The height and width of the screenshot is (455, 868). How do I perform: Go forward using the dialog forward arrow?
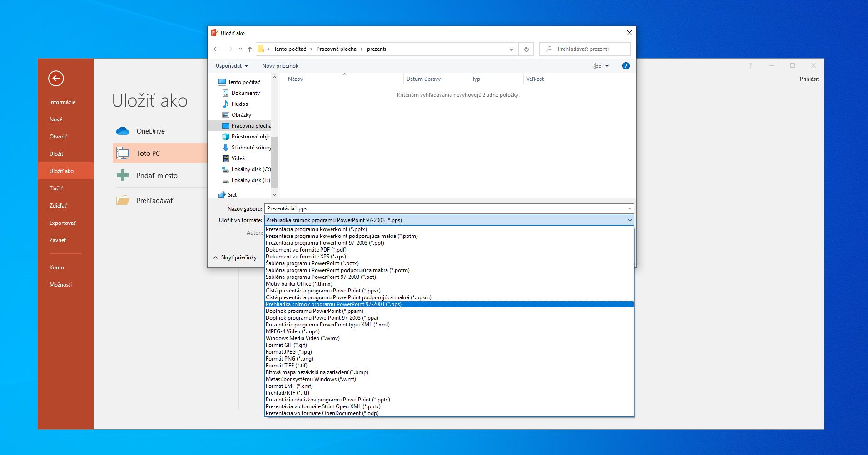(229, 49)
